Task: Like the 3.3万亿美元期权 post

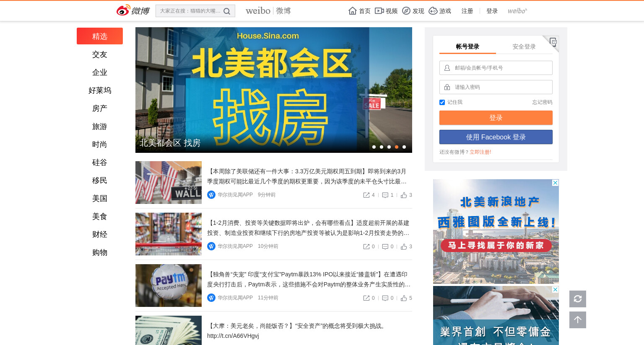Action: point(404,195)
